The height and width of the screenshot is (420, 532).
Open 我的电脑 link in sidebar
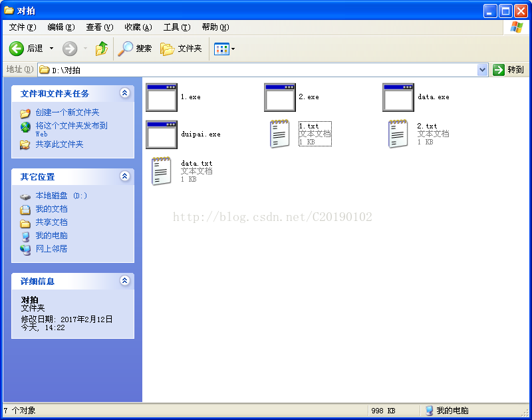[x=52, y=236]
